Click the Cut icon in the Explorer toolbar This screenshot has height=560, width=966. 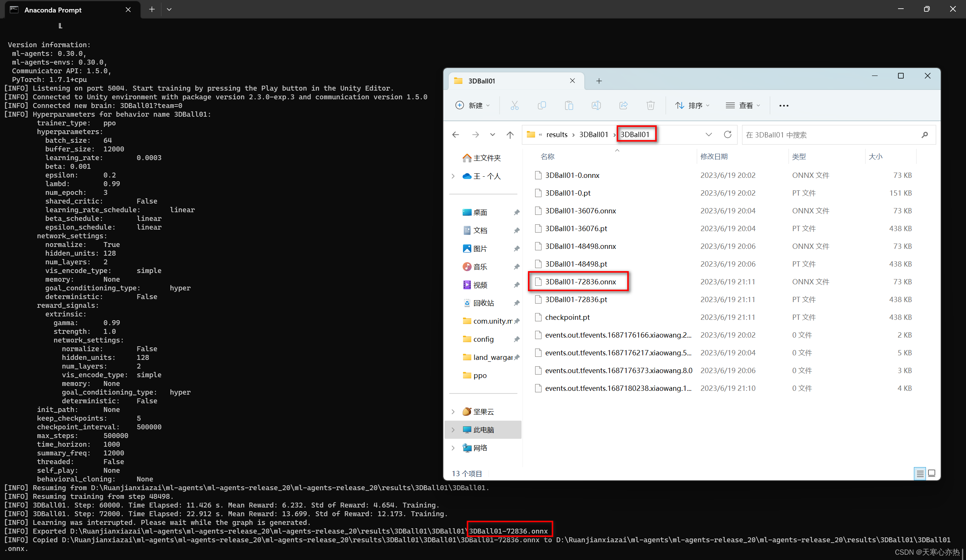click(x=515, y=105)
